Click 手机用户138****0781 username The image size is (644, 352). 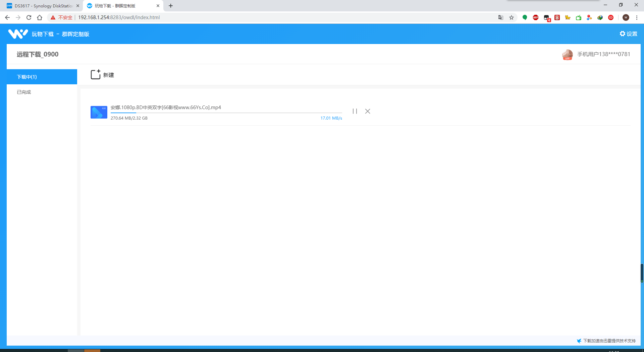[603, 54]
